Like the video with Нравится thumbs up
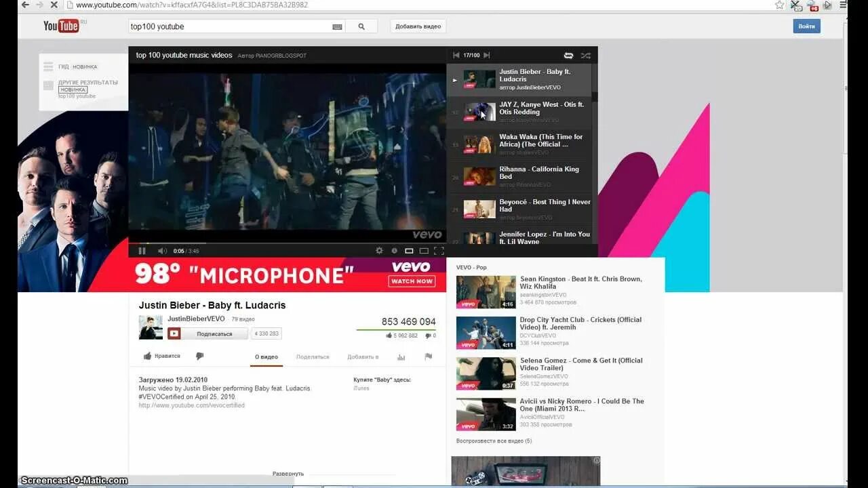The width and height of the screenshot is (868, 488). (161, 356)
